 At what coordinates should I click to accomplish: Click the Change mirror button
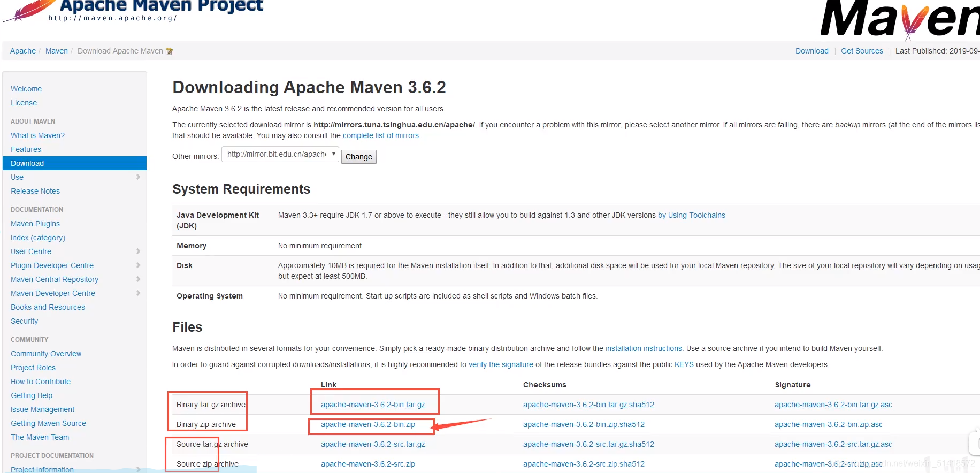coord(359,157)
